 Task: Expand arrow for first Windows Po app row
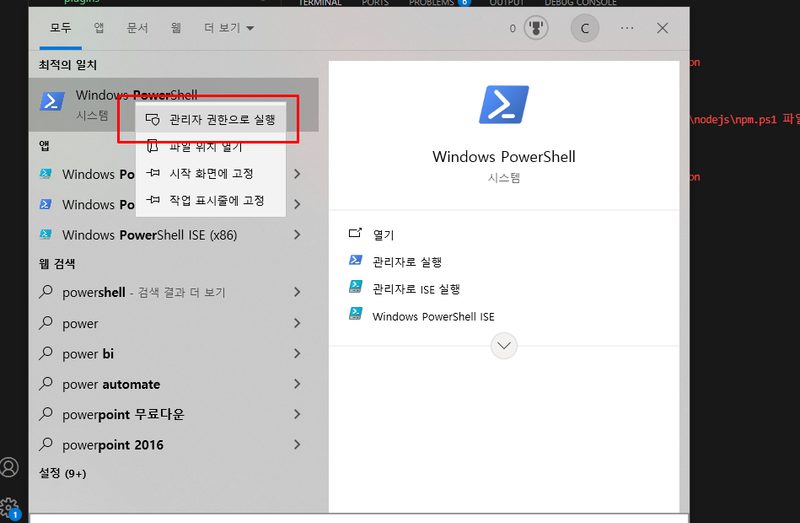[x=297, y=174]
